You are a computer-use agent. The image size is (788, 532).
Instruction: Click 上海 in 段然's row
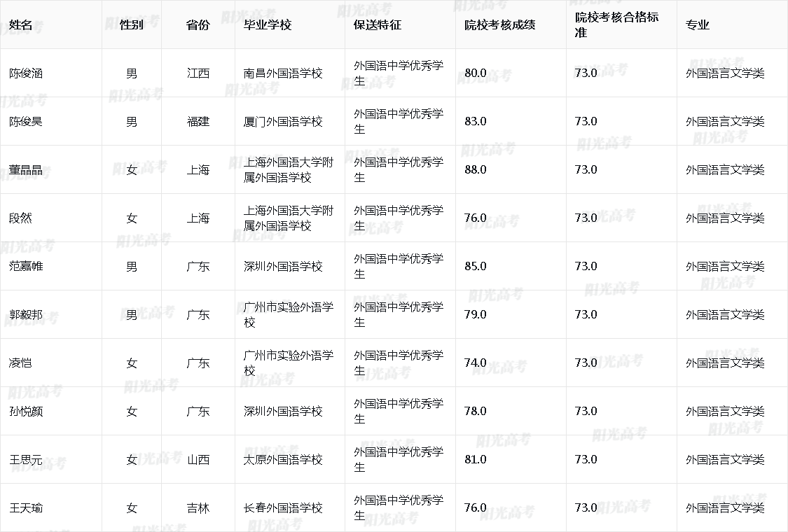[198, 218]
